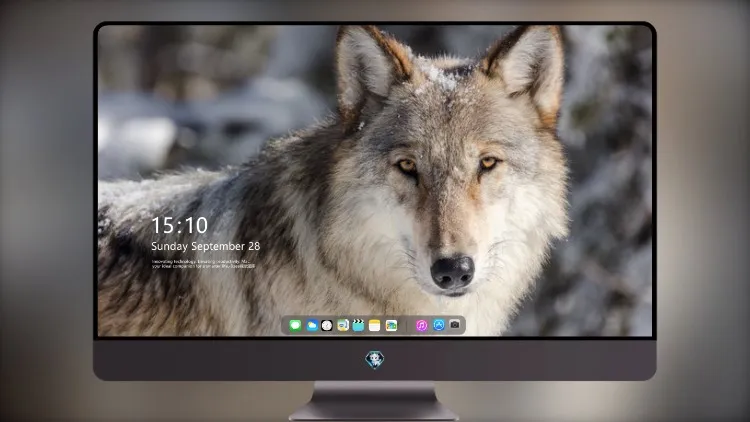Image resolution: width=750 pixels, height=422 pixels.
Task: Open the Weather app in the dock
Action: [x=311, y=326]
